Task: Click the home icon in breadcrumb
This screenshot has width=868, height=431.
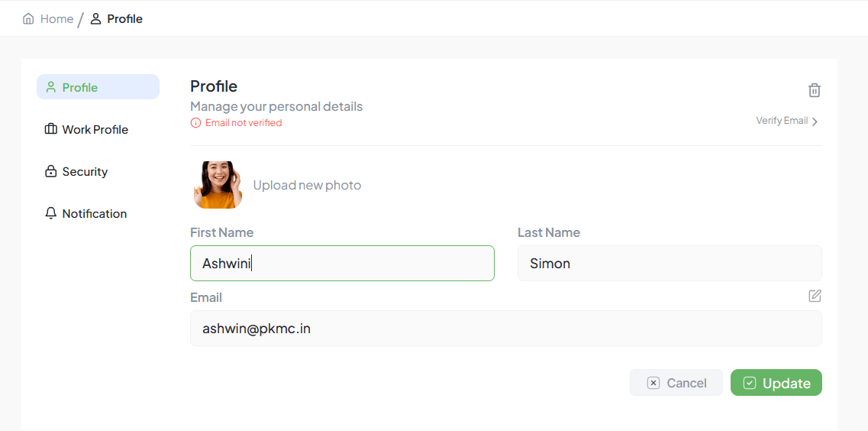Action: point(28,19)
